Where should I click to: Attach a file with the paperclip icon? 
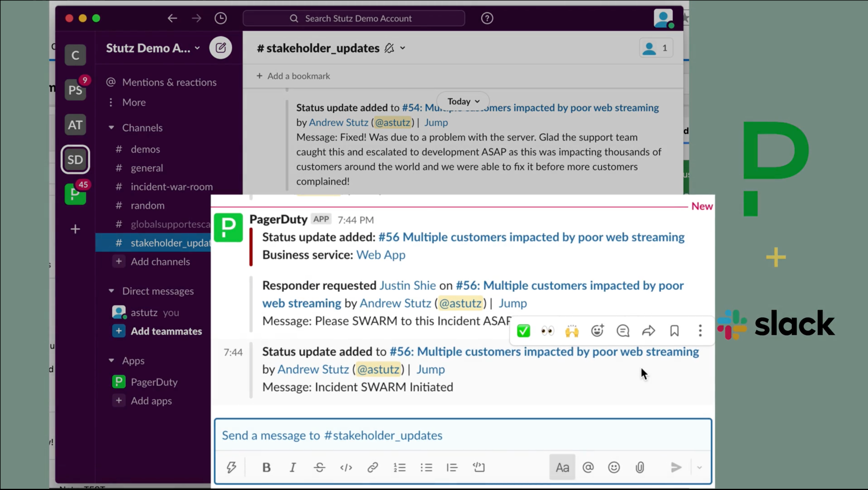click(640, 467)
